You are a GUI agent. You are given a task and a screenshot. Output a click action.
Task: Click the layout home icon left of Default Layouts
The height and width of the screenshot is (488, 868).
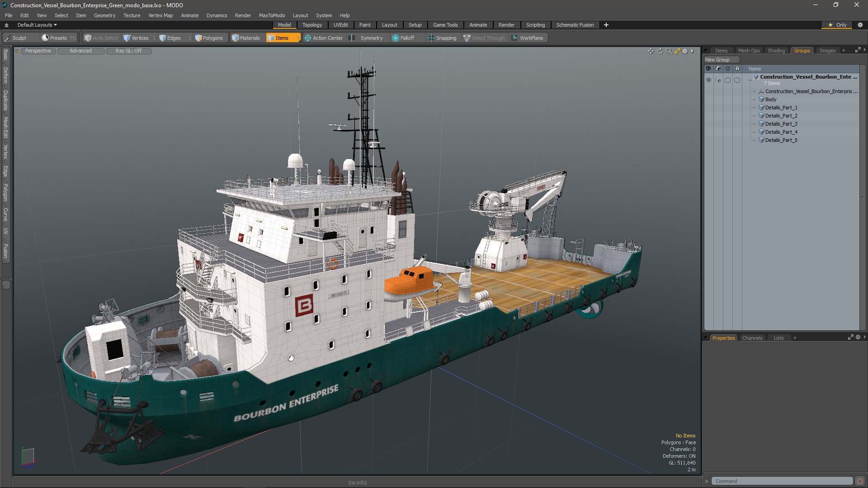[7, 25]
